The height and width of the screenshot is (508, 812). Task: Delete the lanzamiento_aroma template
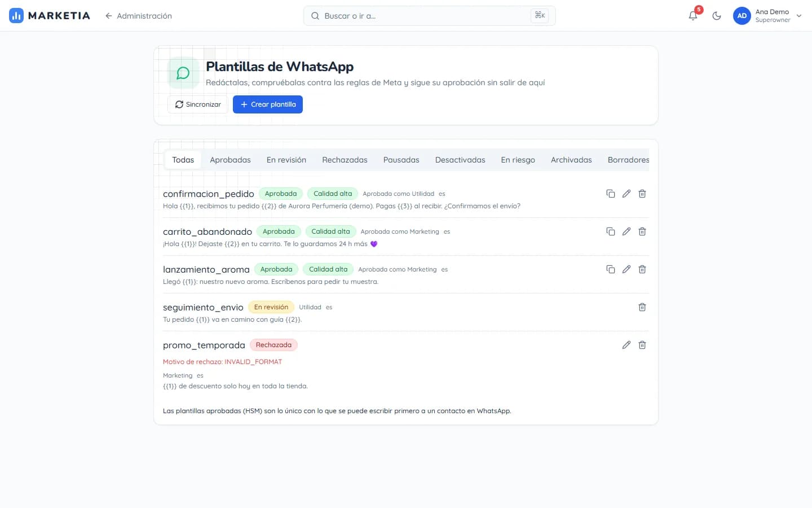coord(642,269)
